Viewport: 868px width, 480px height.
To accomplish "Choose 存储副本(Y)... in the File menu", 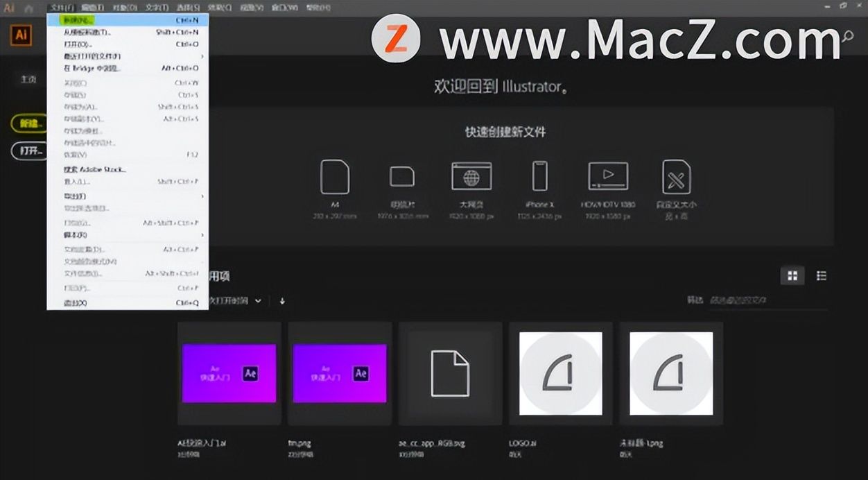I will [128, 119].
